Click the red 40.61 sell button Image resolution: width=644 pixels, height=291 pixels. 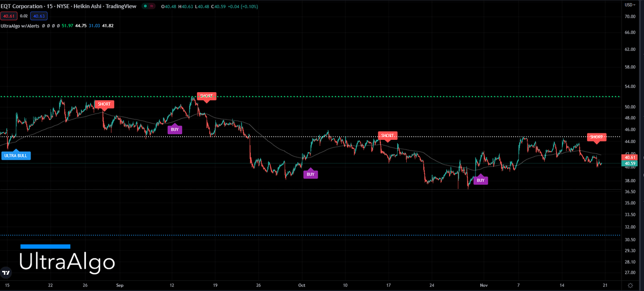9,16
